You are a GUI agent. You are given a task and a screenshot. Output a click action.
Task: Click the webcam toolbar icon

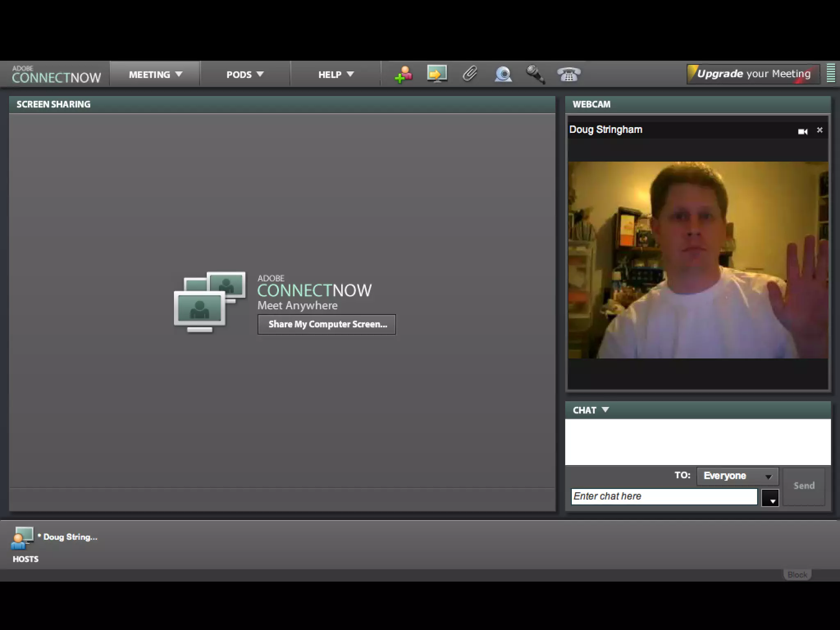tap(503, 74)
